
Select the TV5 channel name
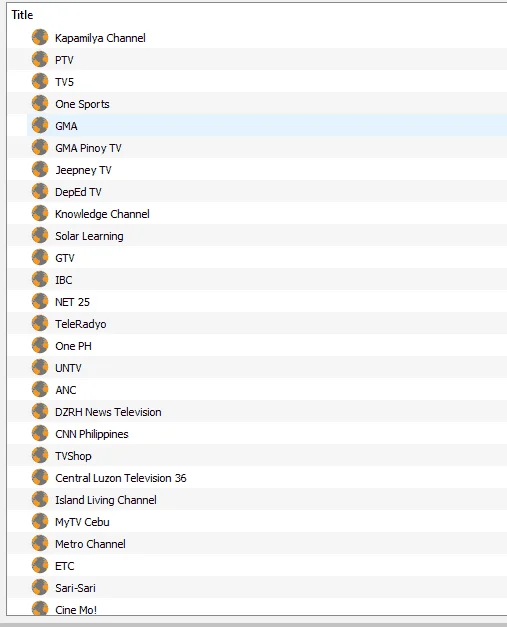pyautogui.click(x=64, y=82)
